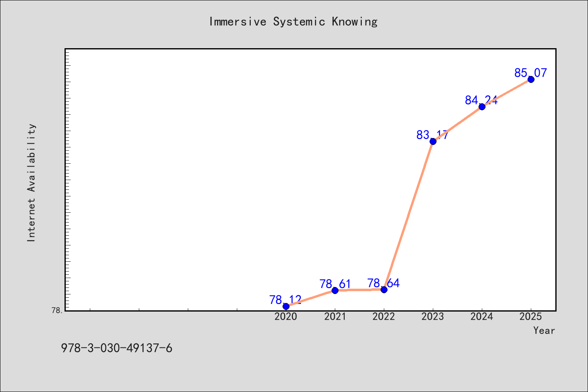Select the 2023 data point marker
This screenshot has width=588, height=392.
(433, 141)
